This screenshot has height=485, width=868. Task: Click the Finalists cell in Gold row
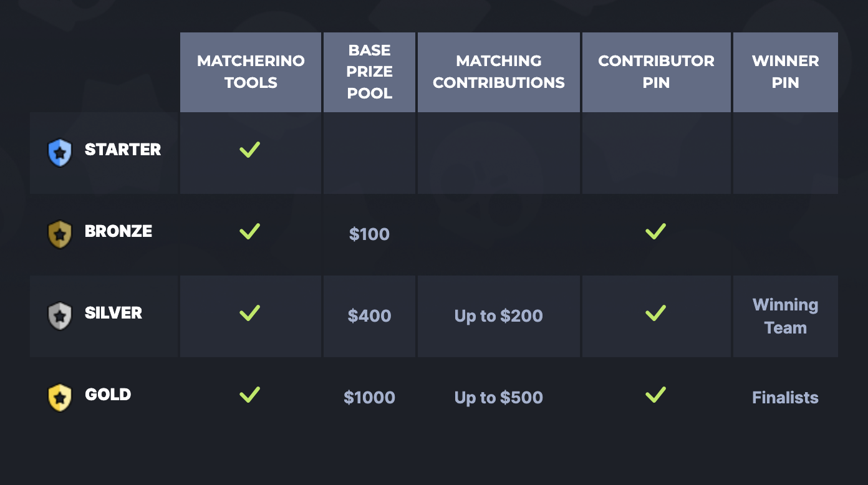[x=785, y=398]
